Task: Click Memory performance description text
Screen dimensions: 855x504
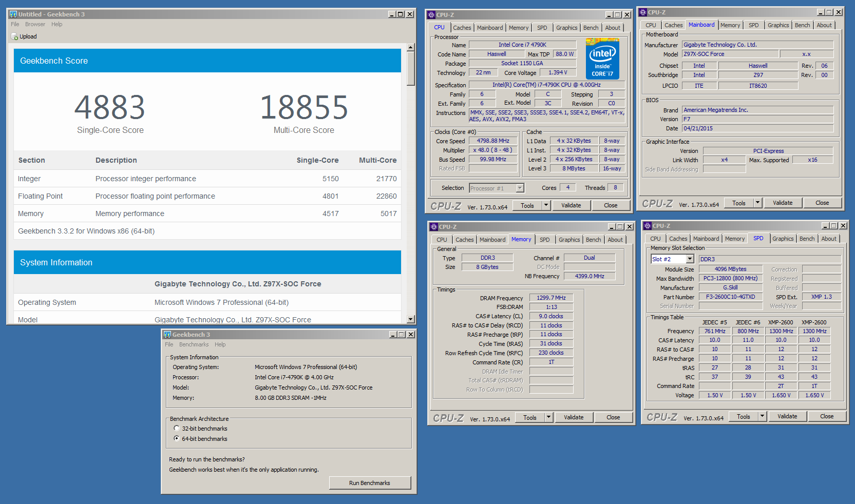Action: click(130, 214)
